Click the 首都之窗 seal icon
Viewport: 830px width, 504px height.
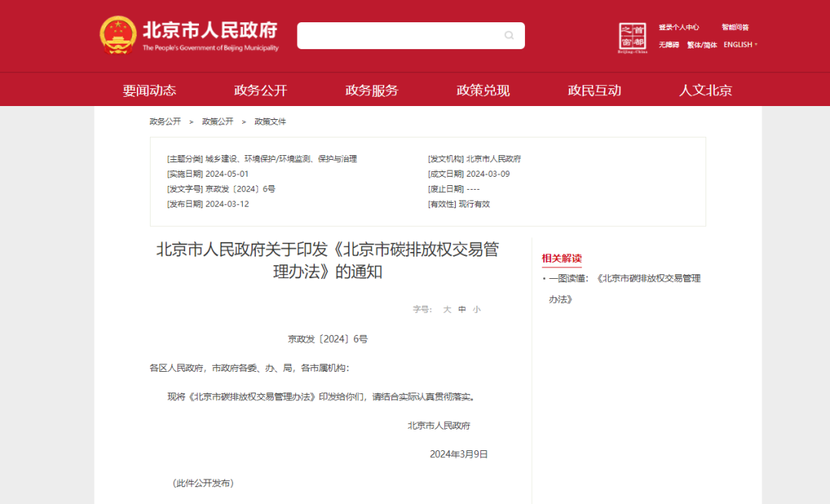(x=632, y=37)
